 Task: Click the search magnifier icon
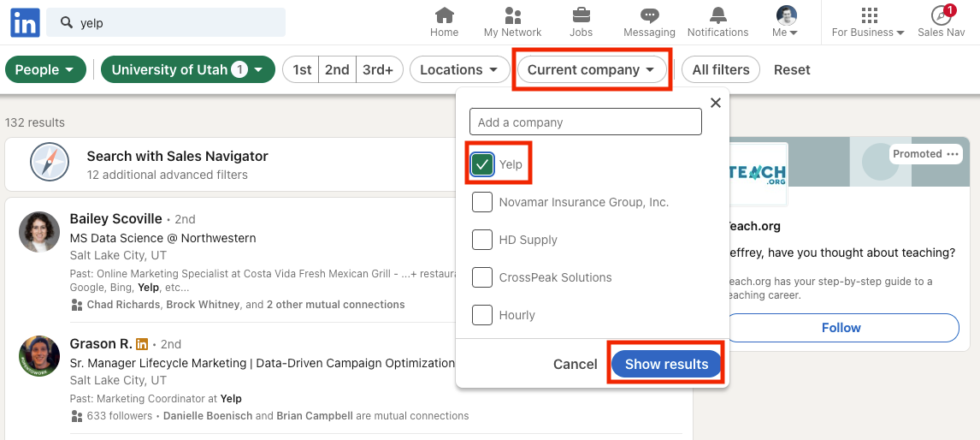coord(66,22)
